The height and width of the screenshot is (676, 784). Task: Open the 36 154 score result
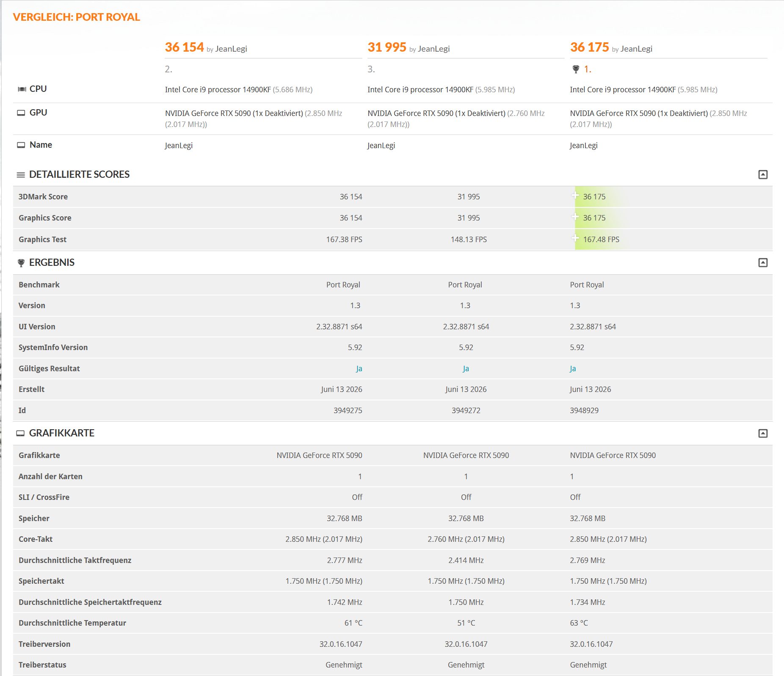(x=184, y=47)
